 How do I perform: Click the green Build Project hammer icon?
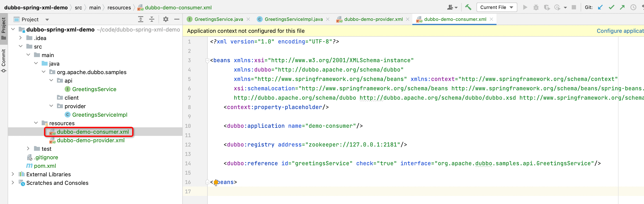[468, 7]
